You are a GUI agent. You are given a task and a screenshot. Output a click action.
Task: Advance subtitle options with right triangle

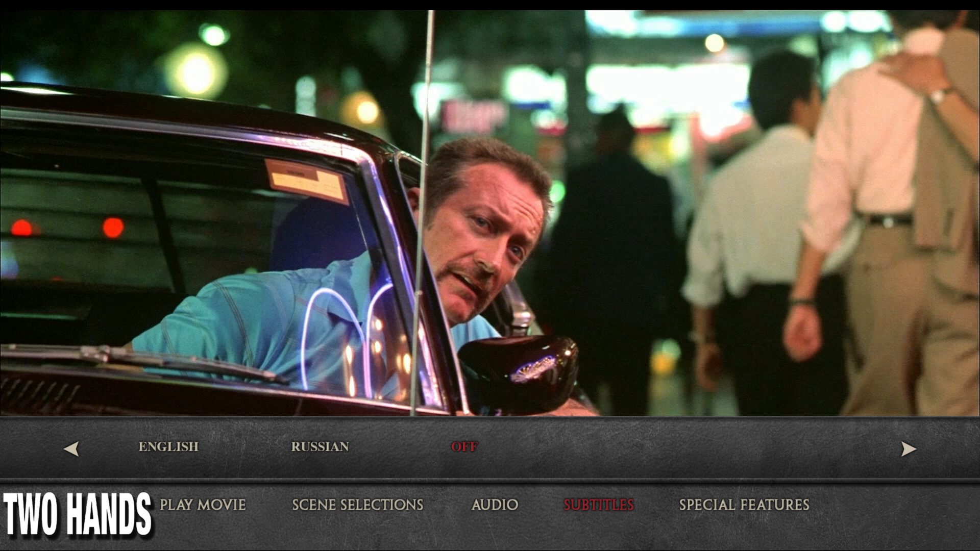[908, 449]
